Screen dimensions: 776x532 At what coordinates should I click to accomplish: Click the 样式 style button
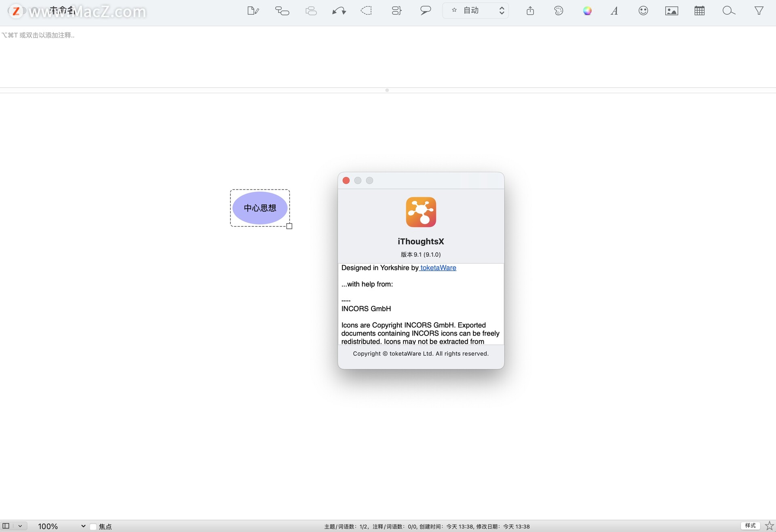[x=750, y=526]
